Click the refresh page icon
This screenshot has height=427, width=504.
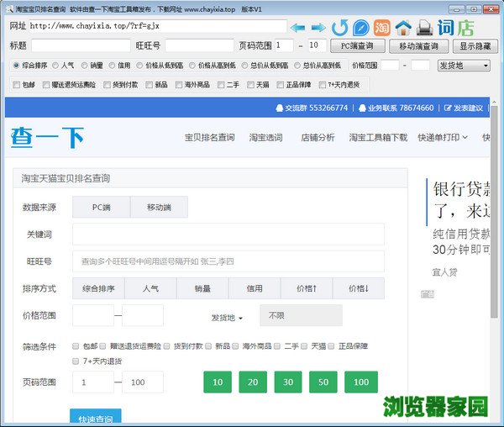pyautogui.click(x=340, y=27)
